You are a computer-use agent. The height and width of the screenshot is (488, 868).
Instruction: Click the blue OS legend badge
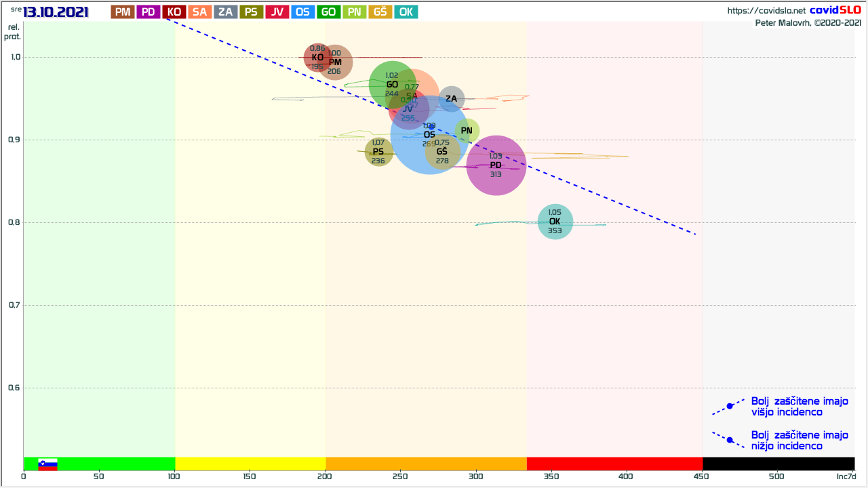(303, 12)
